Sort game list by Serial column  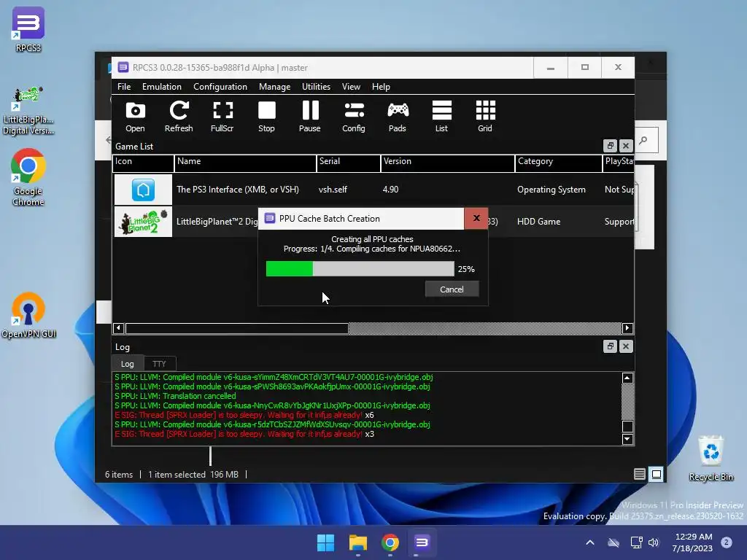pos(348,162)
